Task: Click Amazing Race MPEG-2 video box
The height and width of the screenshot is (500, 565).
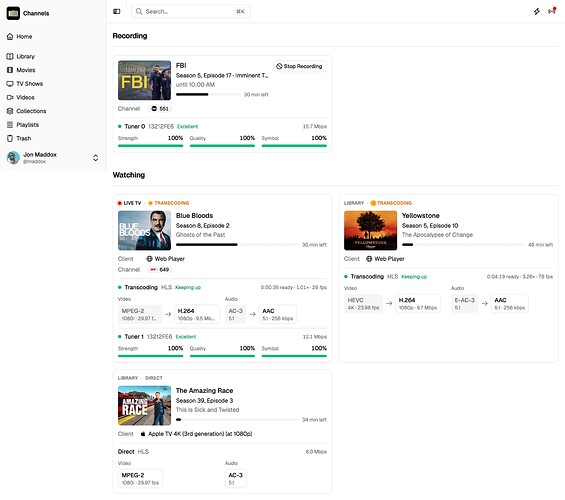Action: [140, 478]
